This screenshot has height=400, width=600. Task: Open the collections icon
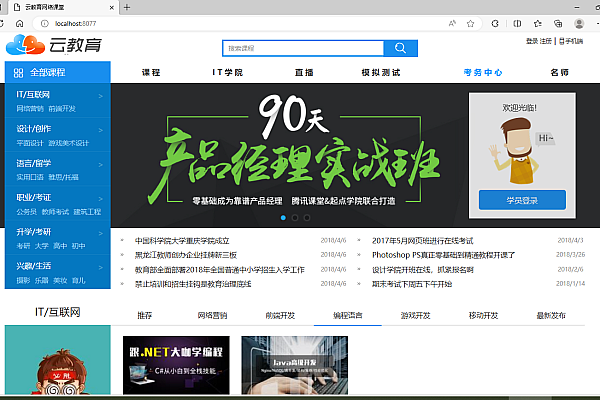coord(558,23)
